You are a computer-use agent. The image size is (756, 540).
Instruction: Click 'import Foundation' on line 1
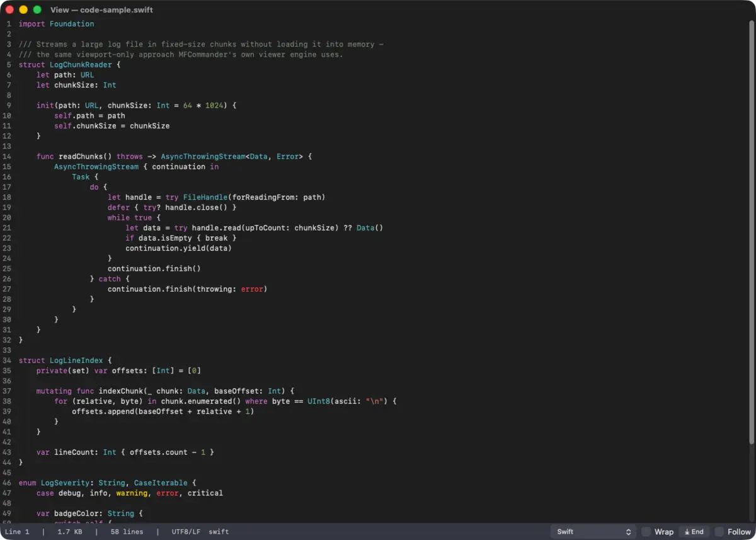56,24
